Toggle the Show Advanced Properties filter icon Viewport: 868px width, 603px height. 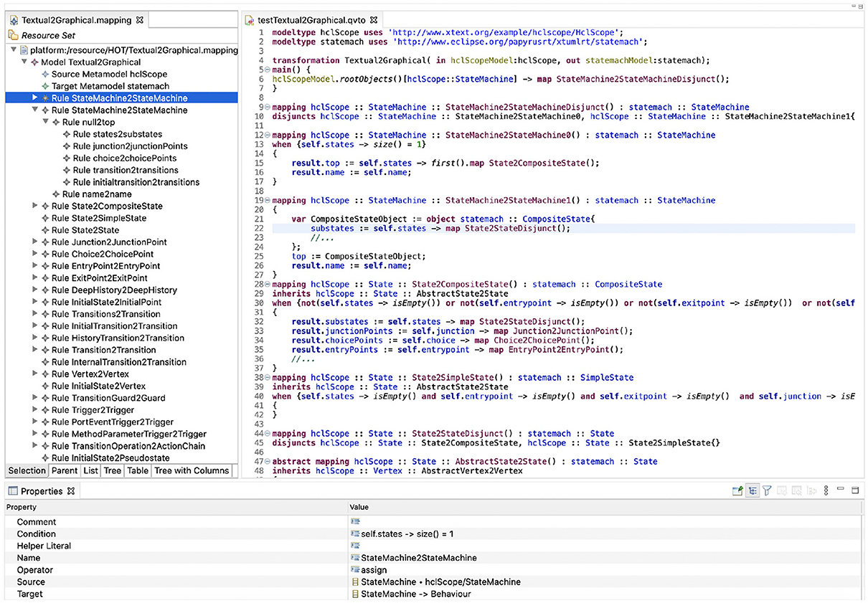tap(767, 491)
